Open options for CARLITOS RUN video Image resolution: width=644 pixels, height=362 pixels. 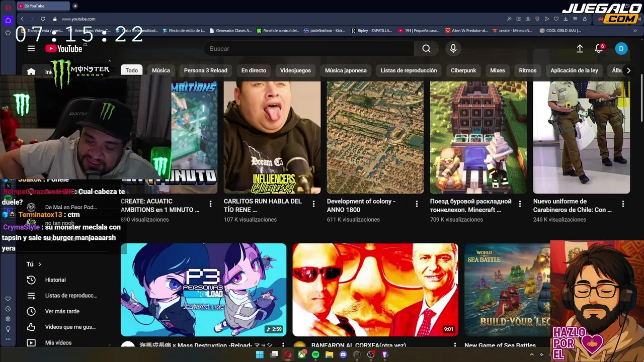[313, 204]
